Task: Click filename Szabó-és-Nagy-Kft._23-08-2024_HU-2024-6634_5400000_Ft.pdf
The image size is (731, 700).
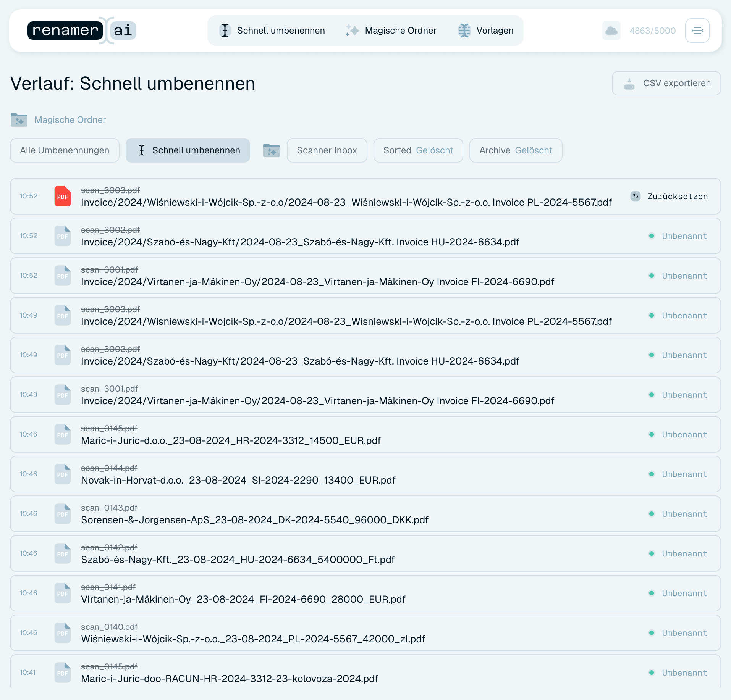Action: 238,560
